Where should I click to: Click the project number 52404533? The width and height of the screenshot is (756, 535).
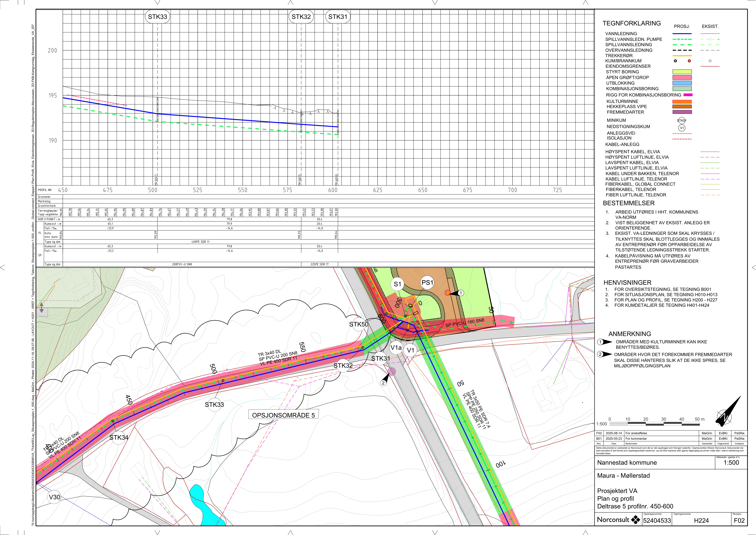[x=657, y=521]
